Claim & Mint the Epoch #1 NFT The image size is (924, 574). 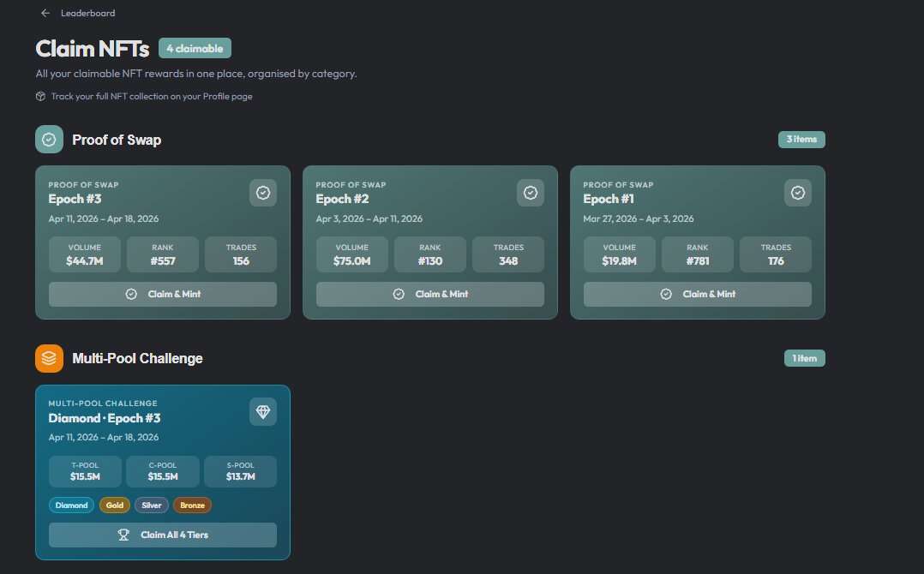click(x=698, y=294)
